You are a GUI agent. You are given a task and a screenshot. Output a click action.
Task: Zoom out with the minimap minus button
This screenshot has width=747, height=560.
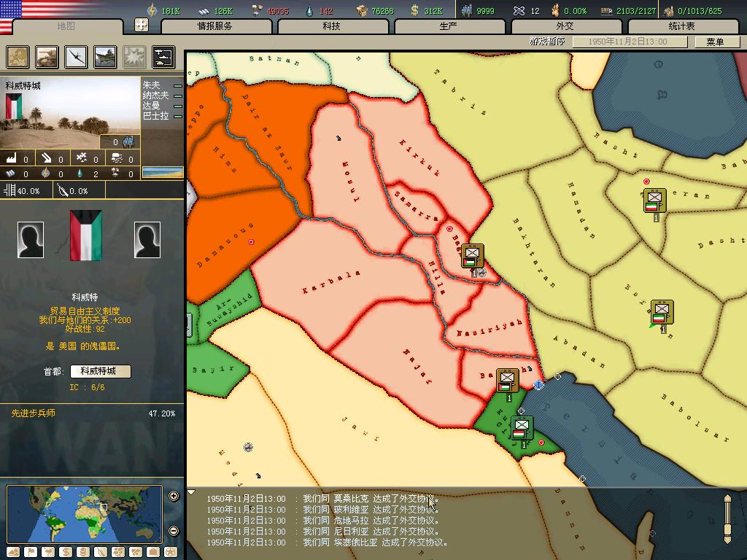coord(174,531)
